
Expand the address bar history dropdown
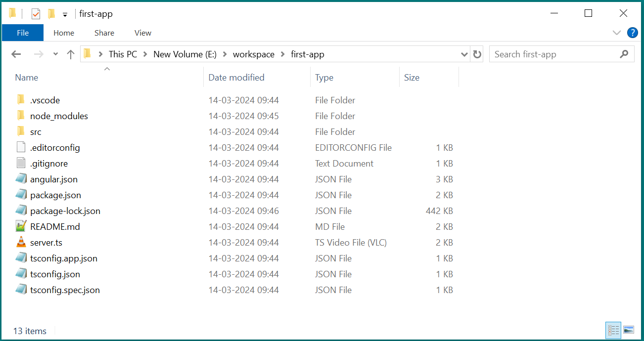coord(464,54)
